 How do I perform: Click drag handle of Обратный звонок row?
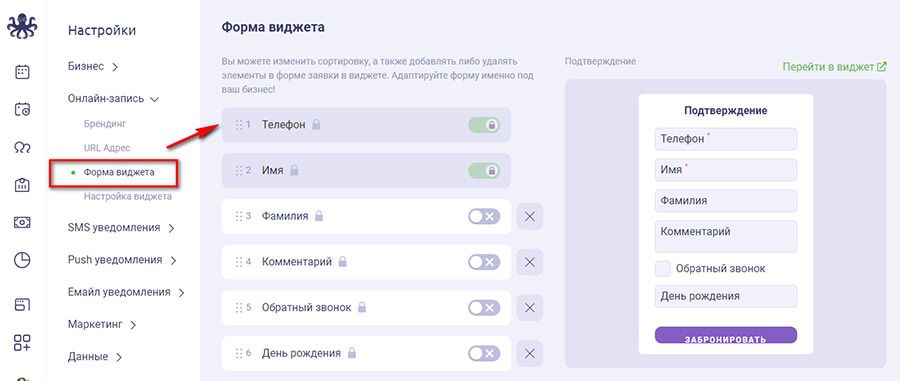coord(239,308)
